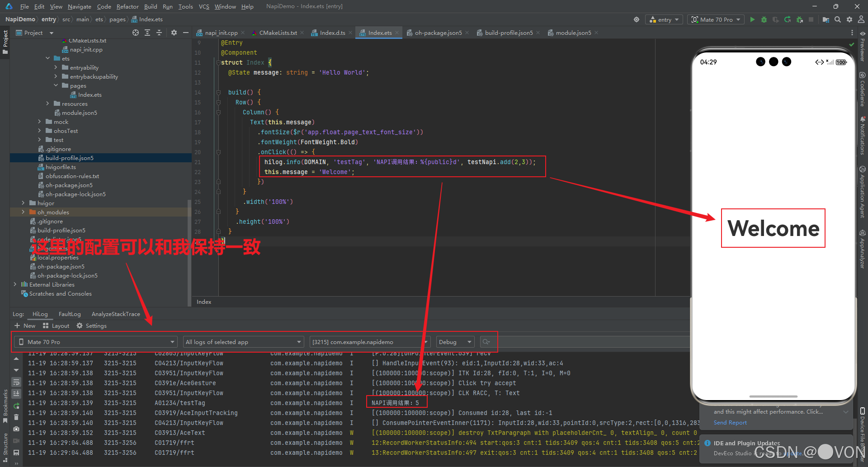Attach debugger to process icon

pos(799,19)
